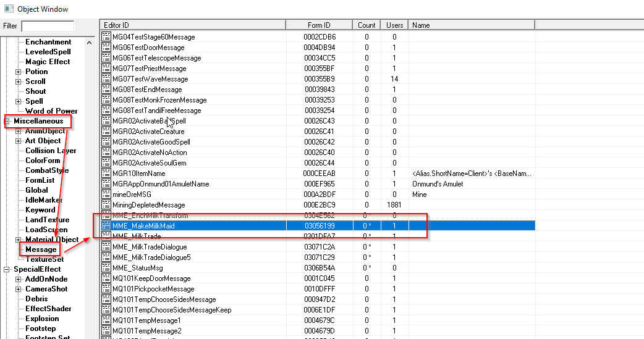Select the Explosion tree item

tap(42, 319)
